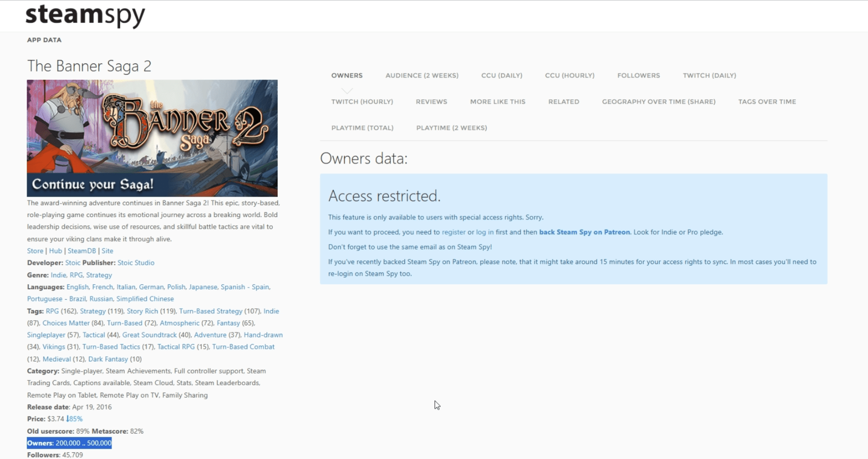Click the steamspy logo
The width and height of the screenshot is (868, 459).
(x=85, y=15)
